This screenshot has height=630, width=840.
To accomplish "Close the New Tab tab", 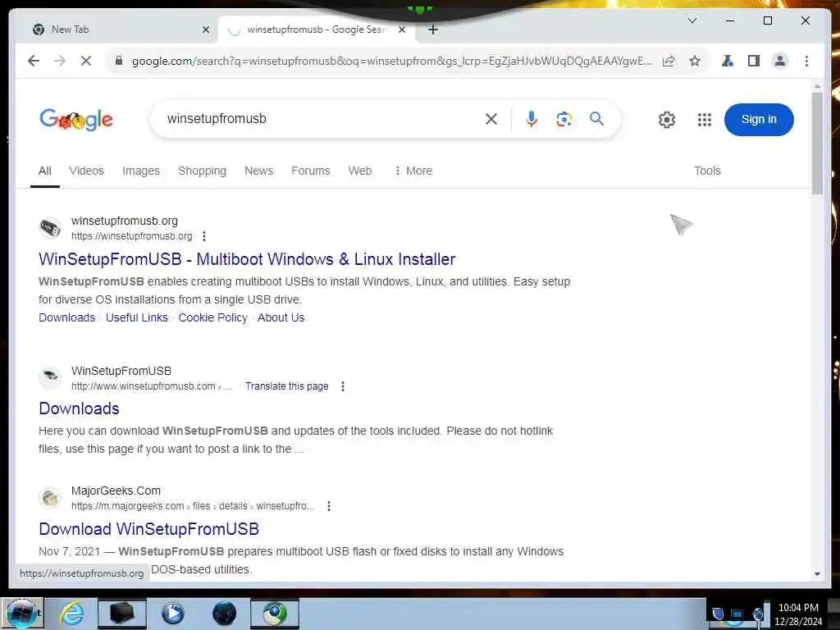I will point(206,30).
